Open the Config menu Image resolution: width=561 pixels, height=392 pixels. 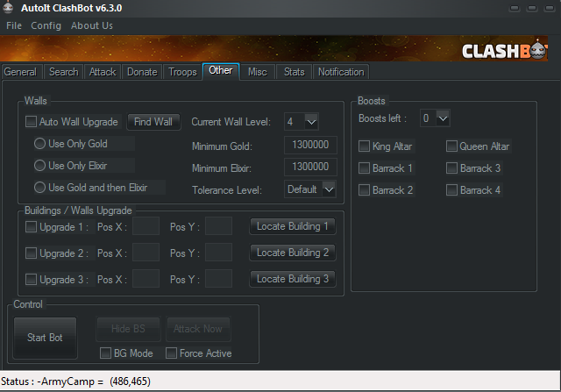click(46, 25)
